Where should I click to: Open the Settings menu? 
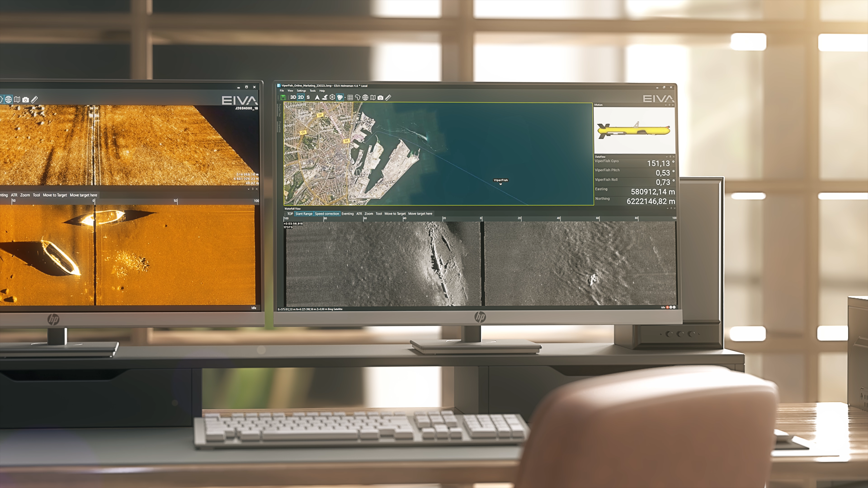click(301, 91)
